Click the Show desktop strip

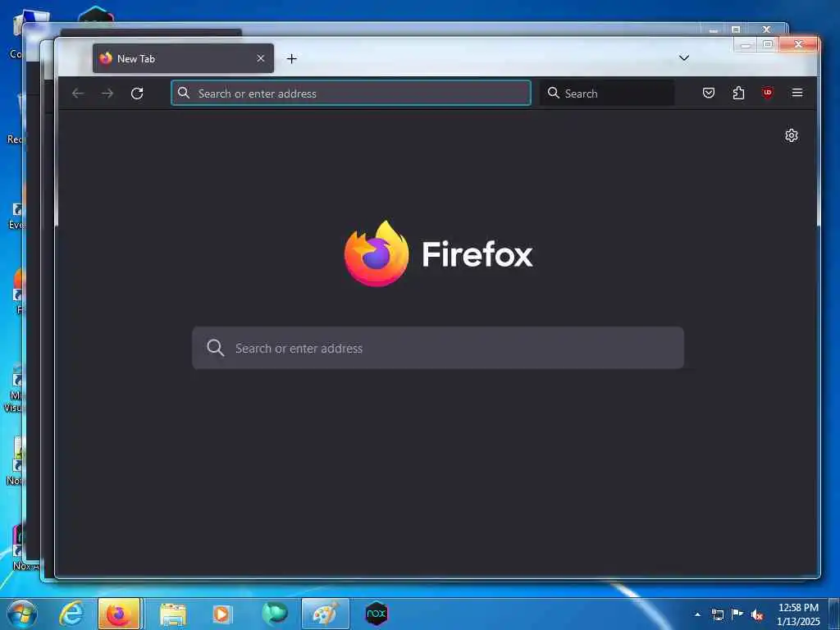pyautogui.click(x=834, y=614)
